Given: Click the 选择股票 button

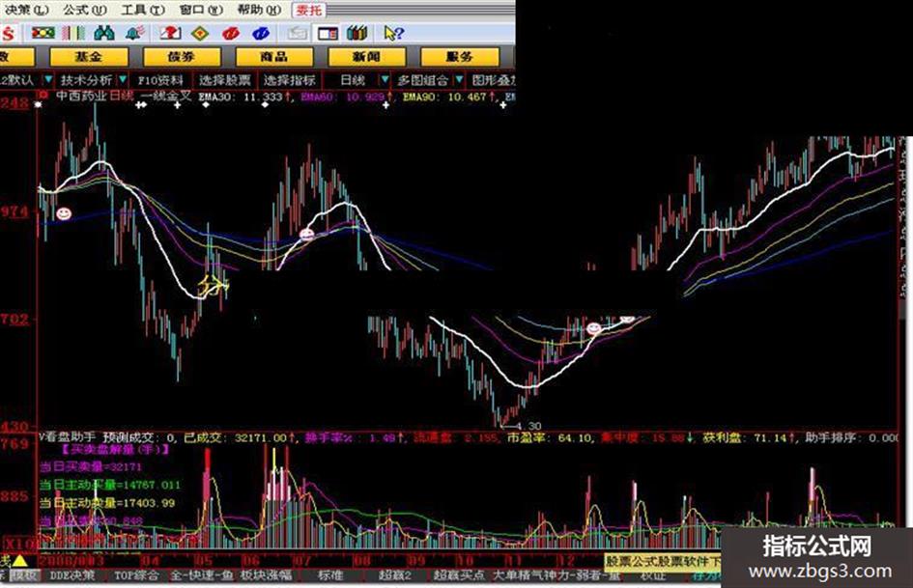Looking at the screenshot, I should (224, 80).
